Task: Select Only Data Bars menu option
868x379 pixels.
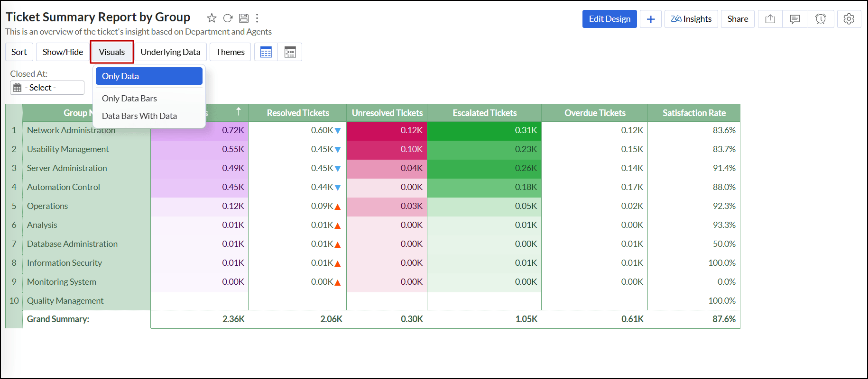Action: pos(129,99)
